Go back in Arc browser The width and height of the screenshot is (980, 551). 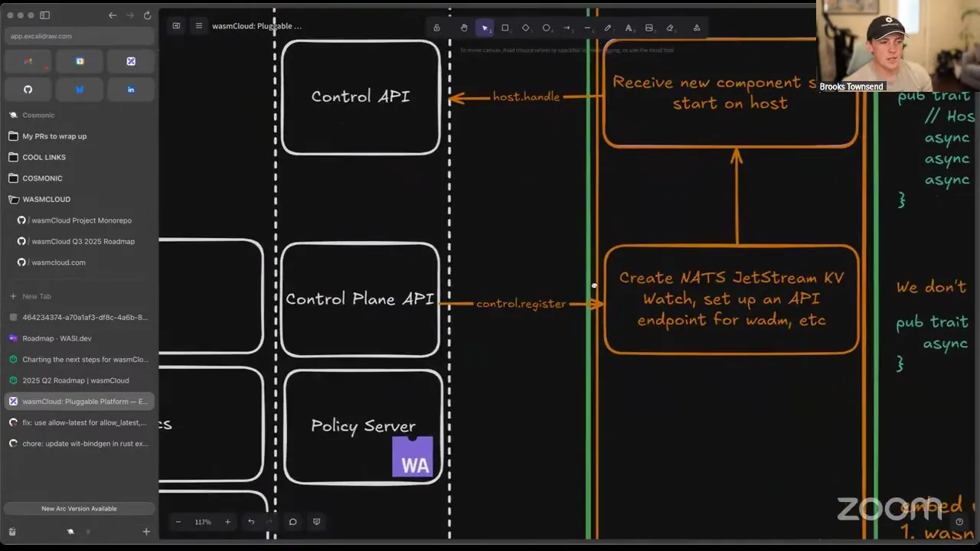pos(113,15)
